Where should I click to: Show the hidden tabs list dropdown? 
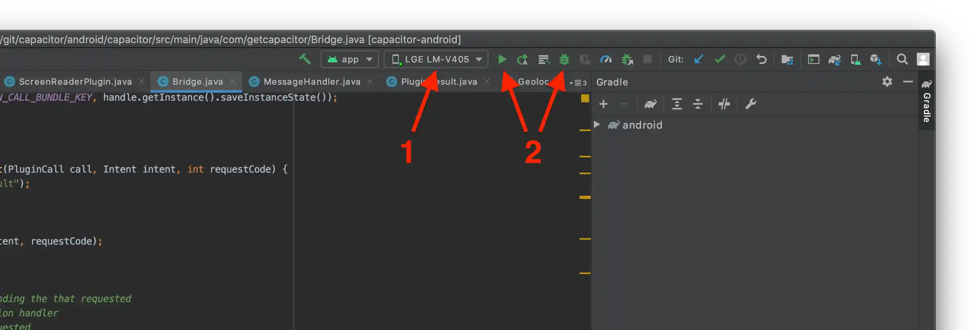[x=578, y=83]
